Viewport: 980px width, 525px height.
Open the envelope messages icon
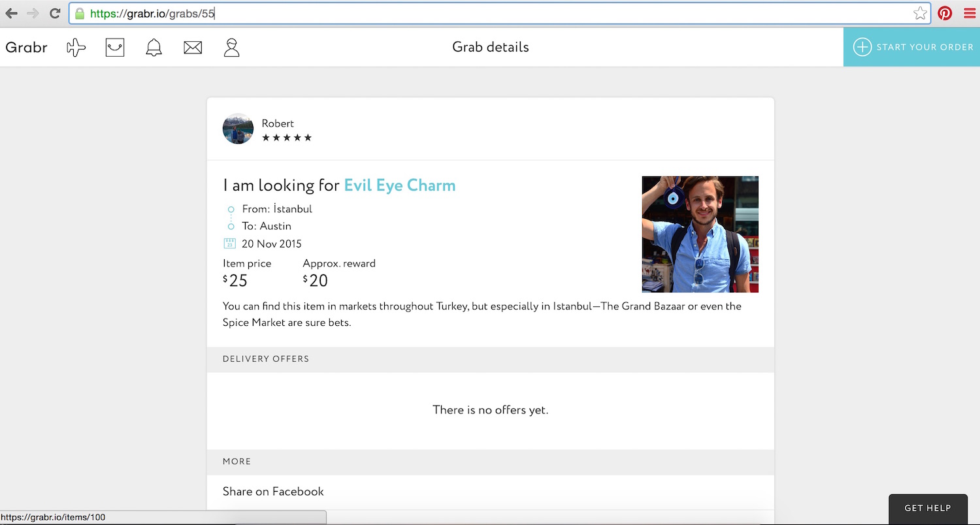tap(193, 47)
